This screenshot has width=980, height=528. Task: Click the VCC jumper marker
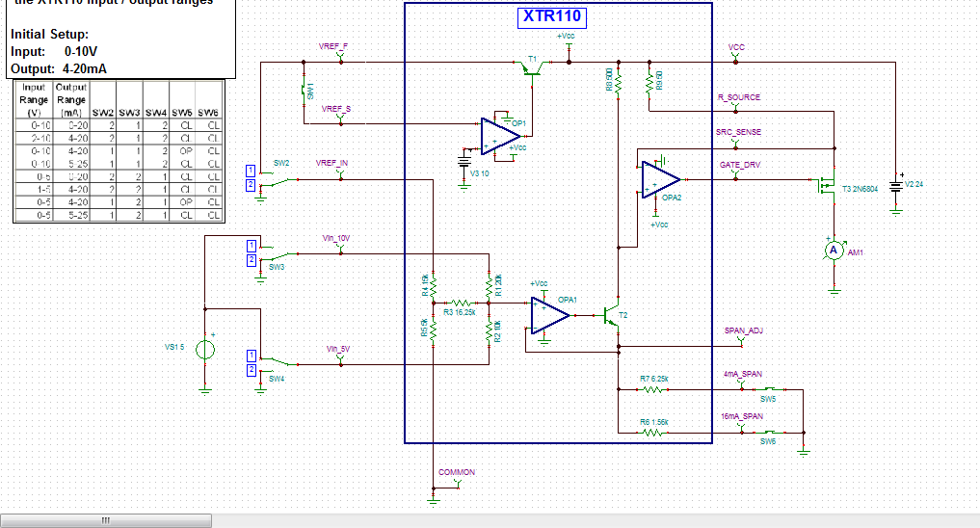pyautogui.click(x=735, y=58)
